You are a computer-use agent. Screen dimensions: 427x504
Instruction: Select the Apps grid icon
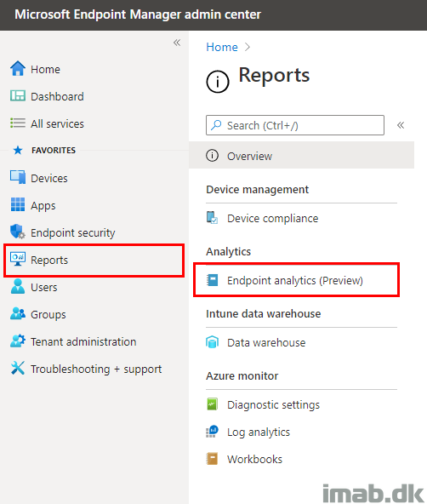18,204
